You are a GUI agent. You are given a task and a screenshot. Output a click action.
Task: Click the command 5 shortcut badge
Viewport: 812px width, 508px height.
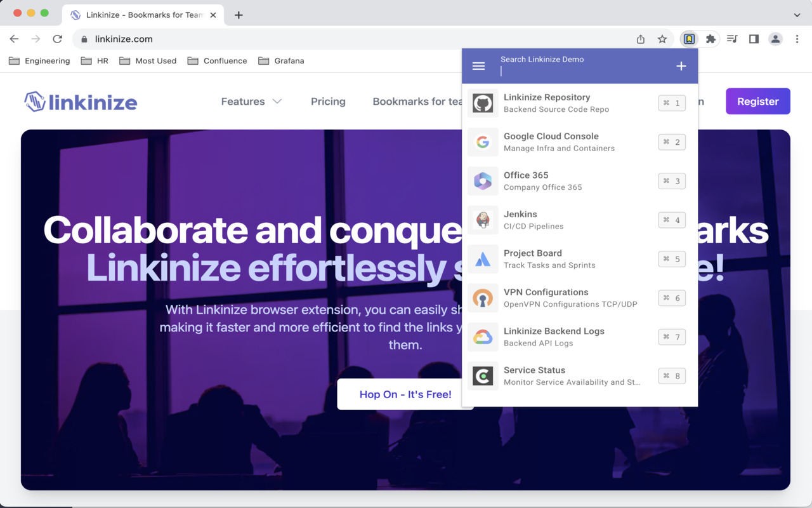[x=672, y=259]
